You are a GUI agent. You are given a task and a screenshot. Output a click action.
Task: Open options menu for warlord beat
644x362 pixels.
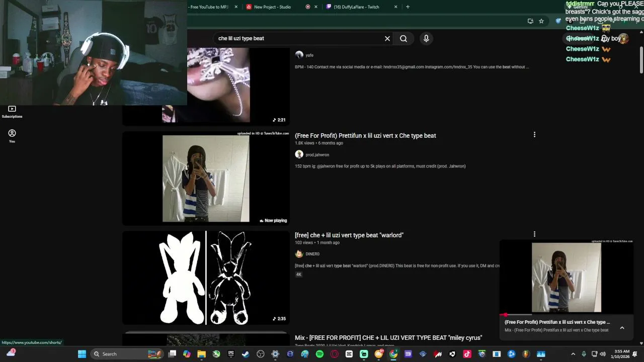(534, 234)
